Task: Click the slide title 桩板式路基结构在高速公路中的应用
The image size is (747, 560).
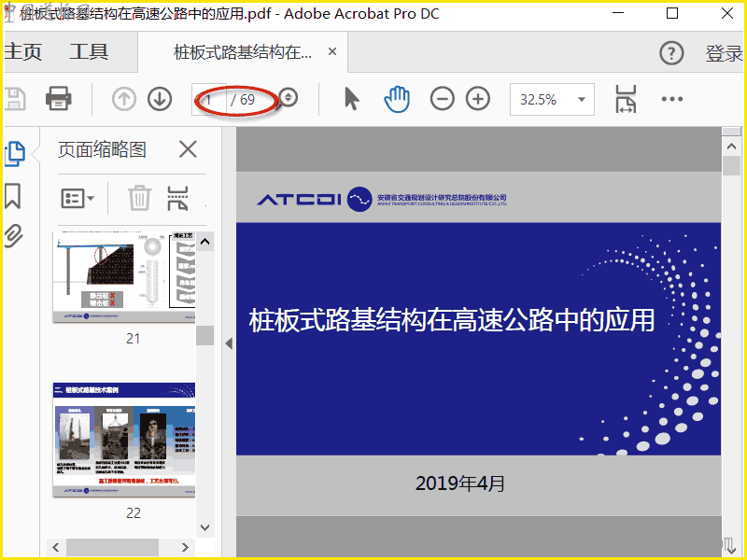Action: coord(452,319)
